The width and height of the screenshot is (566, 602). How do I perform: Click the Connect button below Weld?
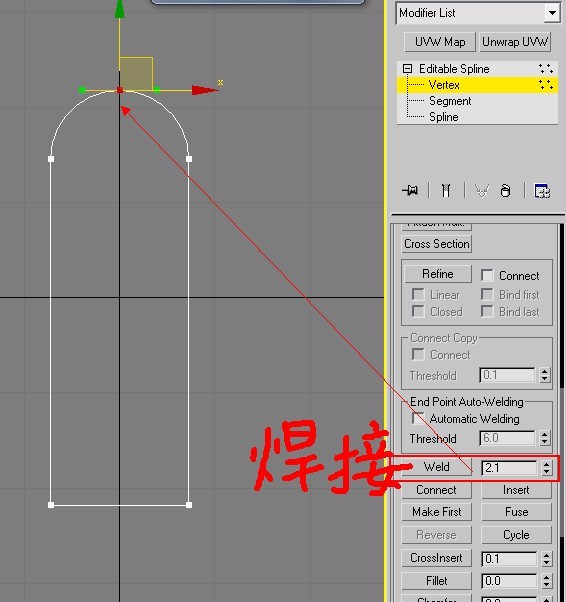(437, 490)
